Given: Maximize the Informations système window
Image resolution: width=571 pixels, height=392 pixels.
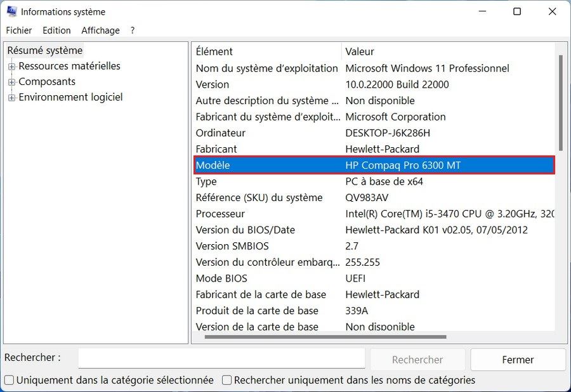Looking at the screenshot, I should 517,11.
